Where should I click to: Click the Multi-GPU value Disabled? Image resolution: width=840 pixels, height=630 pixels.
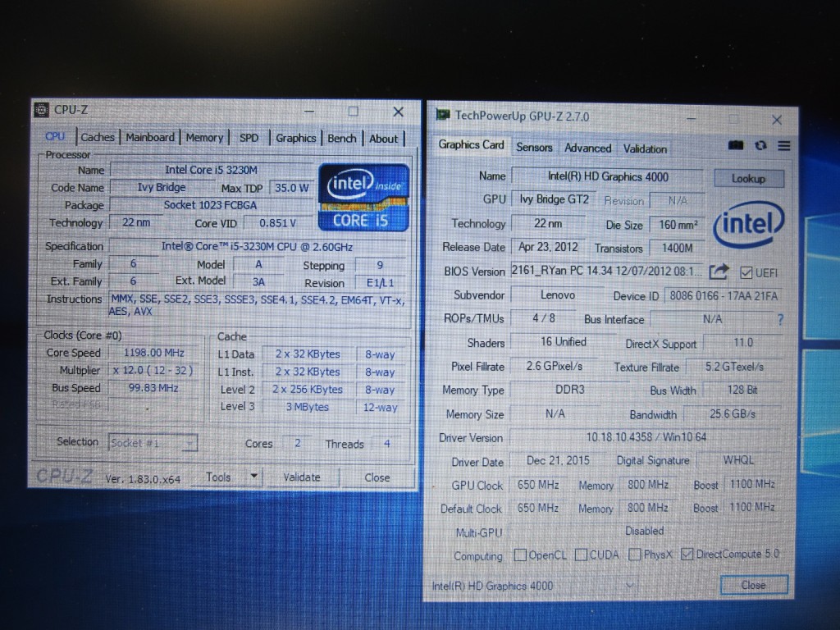click(x=645, y=531)
